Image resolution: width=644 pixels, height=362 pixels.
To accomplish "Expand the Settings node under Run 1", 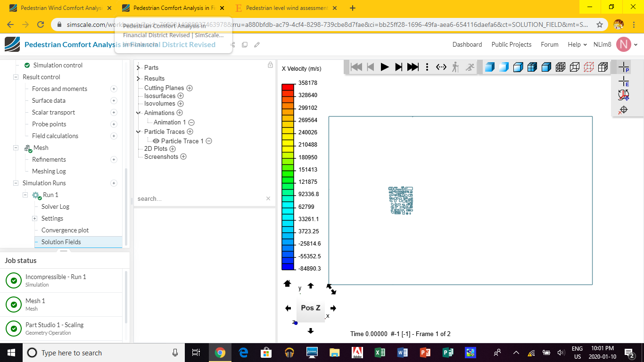I will [34, 218].
